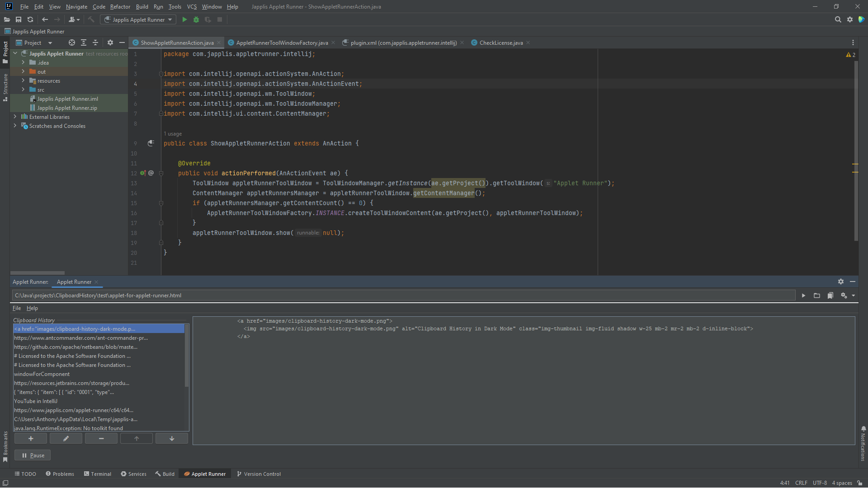Edit the selected clipboard entry with pencil button

click(66, 438)
